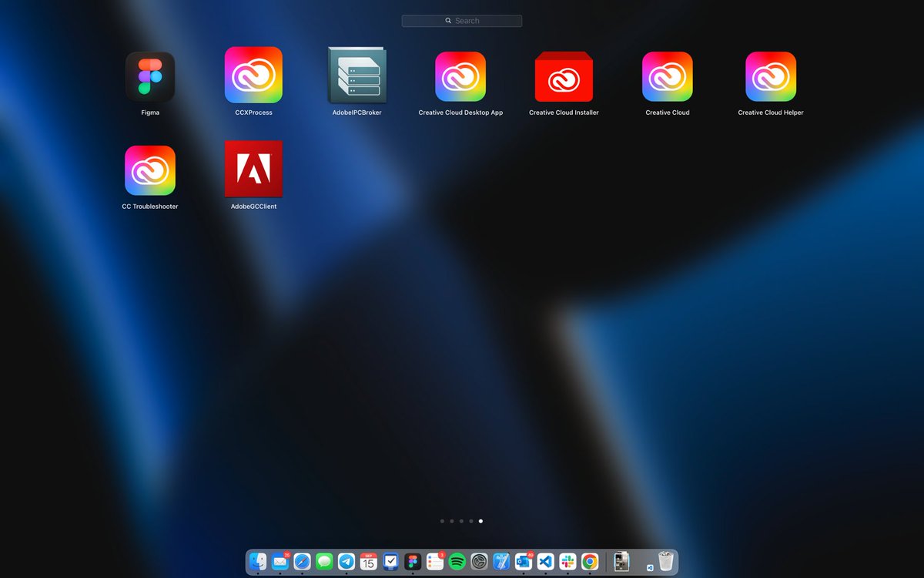Viewport: 924px width, 578px height.
Task: Launch CCXProcess
Action: pos(253,77)
